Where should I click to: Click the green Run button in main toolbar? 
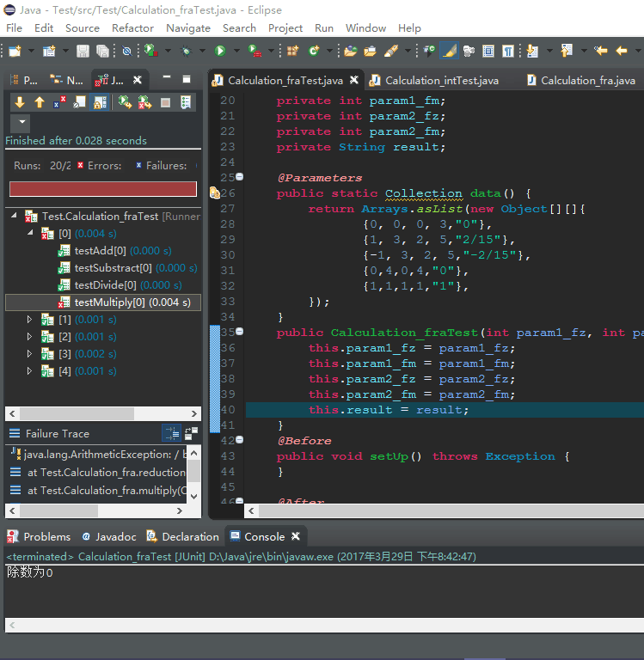point(220,51)
